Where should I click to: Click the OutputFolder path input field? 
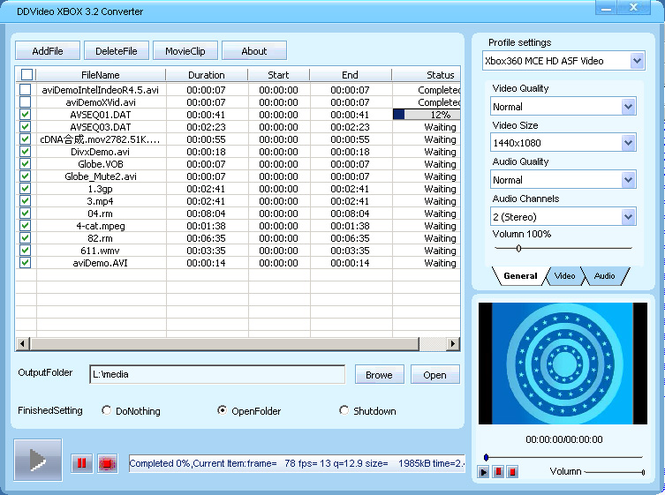(x=217, y=375)
